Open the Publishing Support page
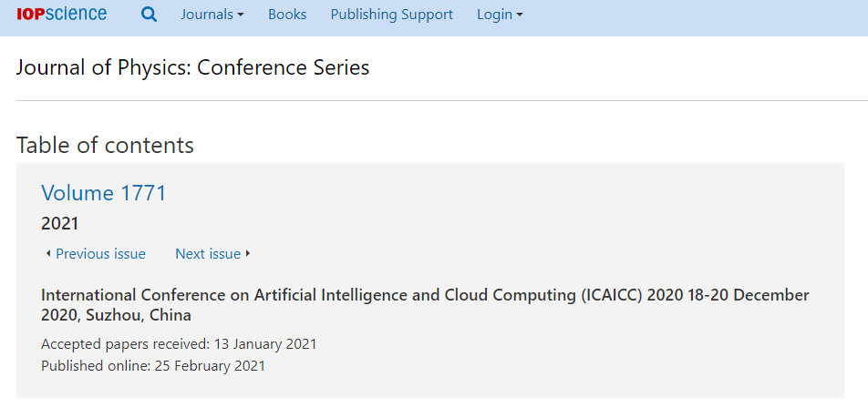The height and width of the screenshot is (418, 868). tap(391, 15)
